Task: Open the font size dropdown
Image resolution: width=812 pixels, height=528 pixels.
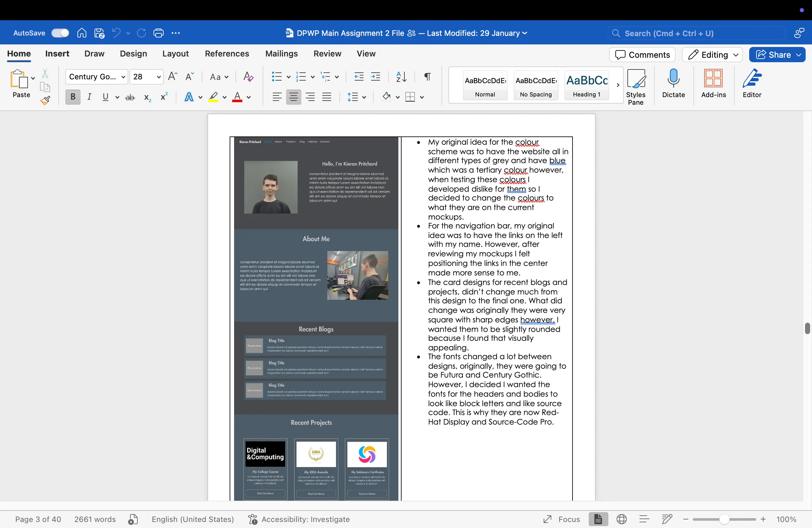Action: pyautogui.click(x=159, y=77)
